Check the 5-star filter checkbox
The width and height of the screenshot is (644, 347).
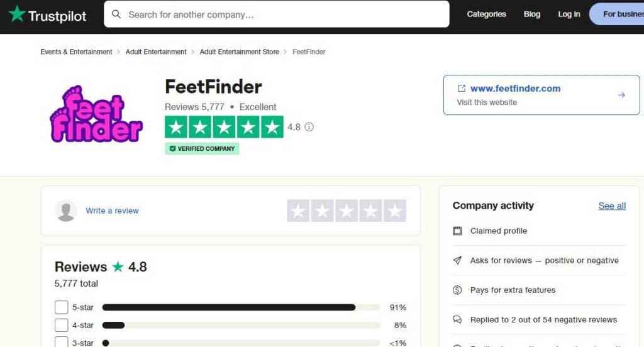click(61, 307)
